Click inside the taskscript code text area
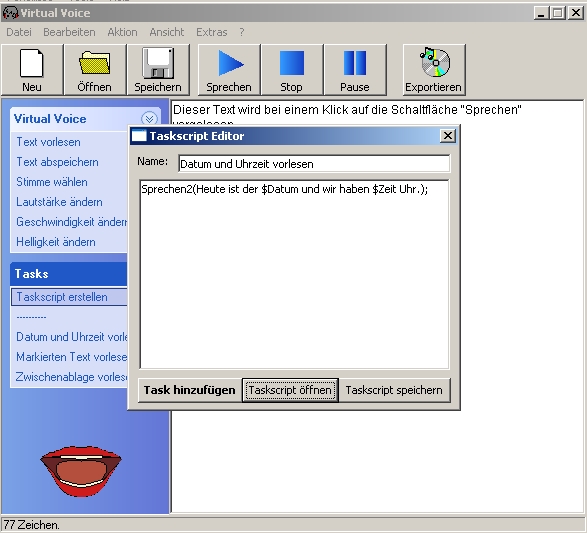The height and width of the screenshot is (533, 587). [294, 274]
